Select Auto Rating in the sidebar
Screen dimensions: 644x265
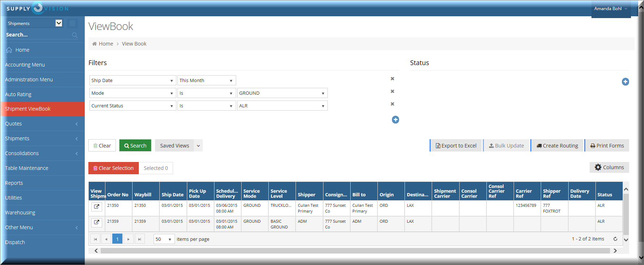pos(42,94)
